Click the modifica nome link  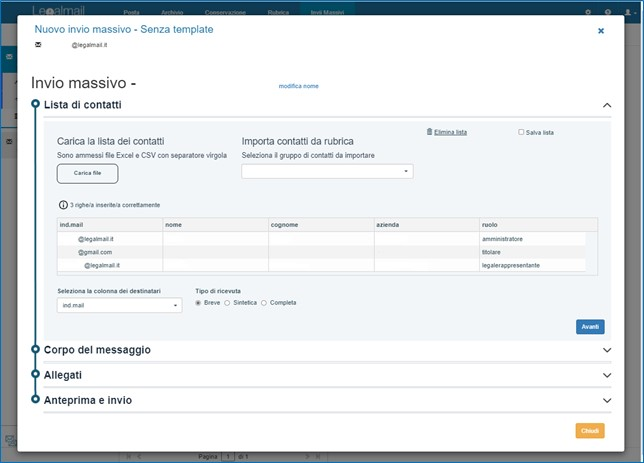tap(298, 86)
